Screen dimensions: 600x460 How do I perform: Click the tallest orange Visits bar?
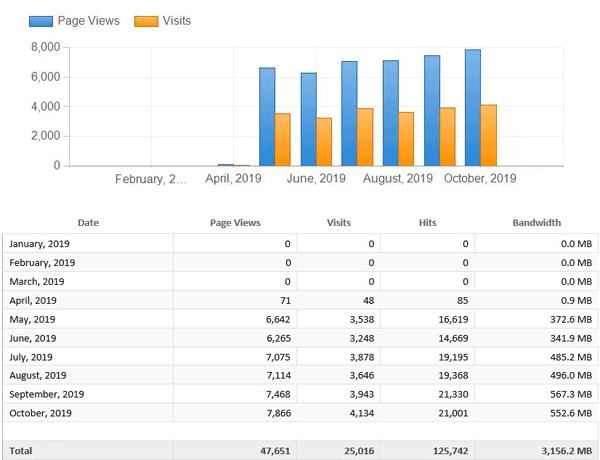point(488,135)
